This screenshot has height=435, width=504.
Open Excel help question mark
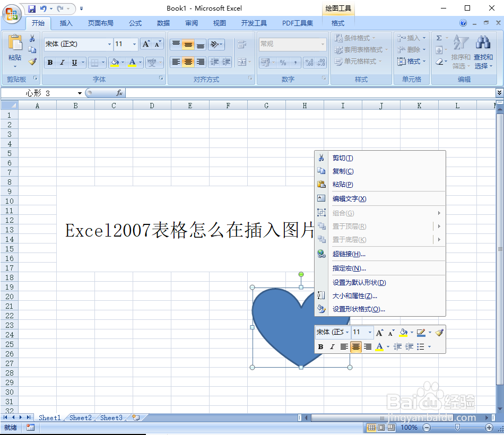click(463, 23)
